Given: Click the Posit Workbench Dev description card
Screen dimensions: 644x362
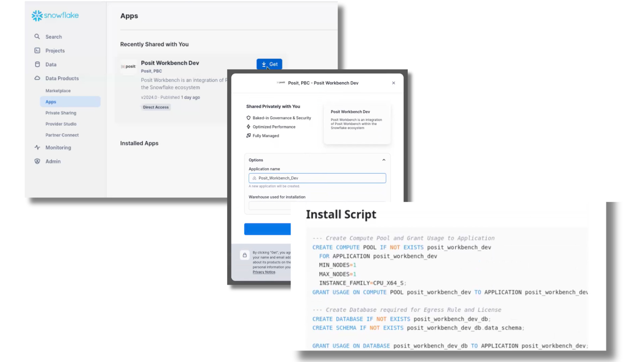Looking at the screenshot, I should tap(357, 124).
